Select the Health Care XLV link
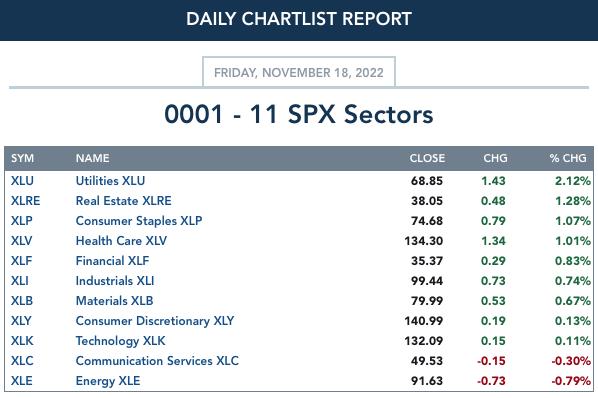598x398 pixels. coord(121,241)
